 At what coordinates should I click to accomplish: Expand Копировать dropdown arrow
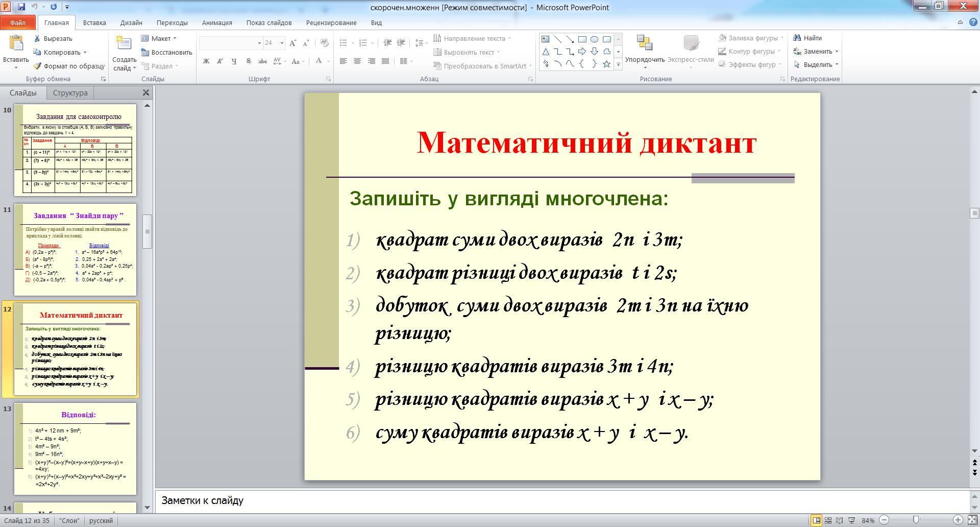coord(85,52)
